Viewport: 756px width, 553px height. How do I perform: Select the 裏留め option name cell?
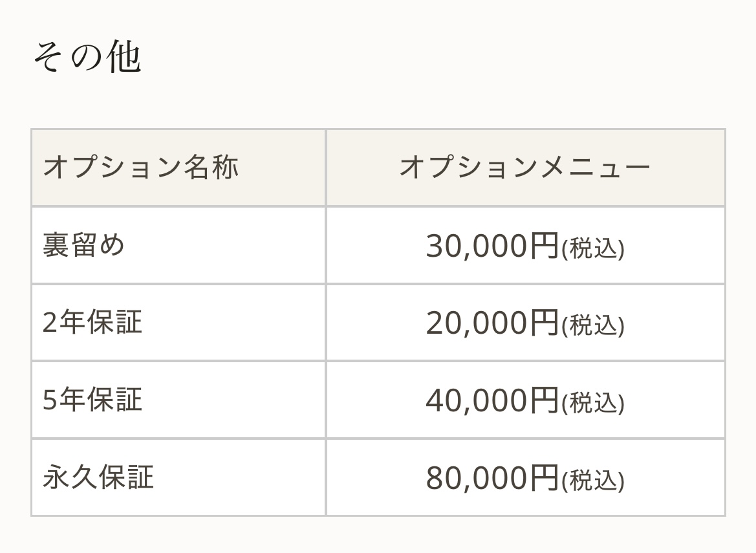pyautogui.click(x=83, y=245)
